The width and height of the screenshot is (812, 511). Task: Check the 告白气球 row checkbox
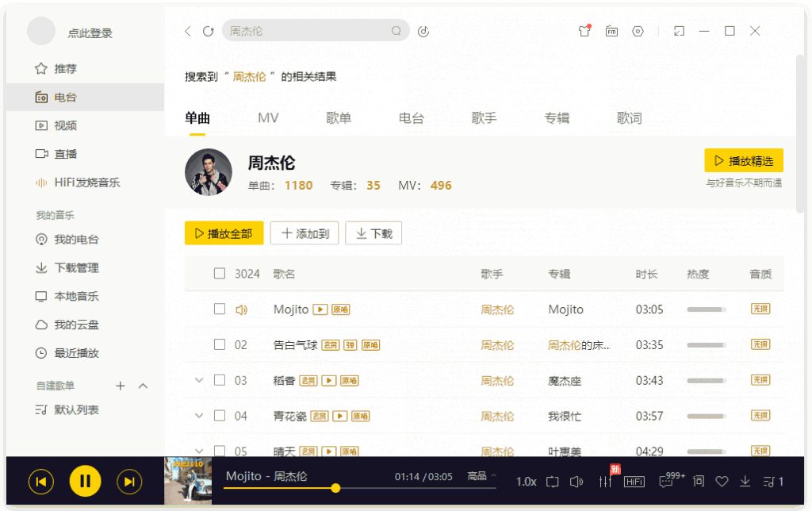click(x=220, y=344)
